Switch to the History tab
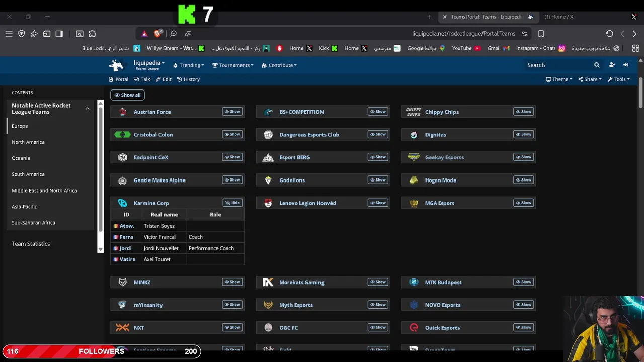This screenshot has height=362, width=644. (188, 79)
